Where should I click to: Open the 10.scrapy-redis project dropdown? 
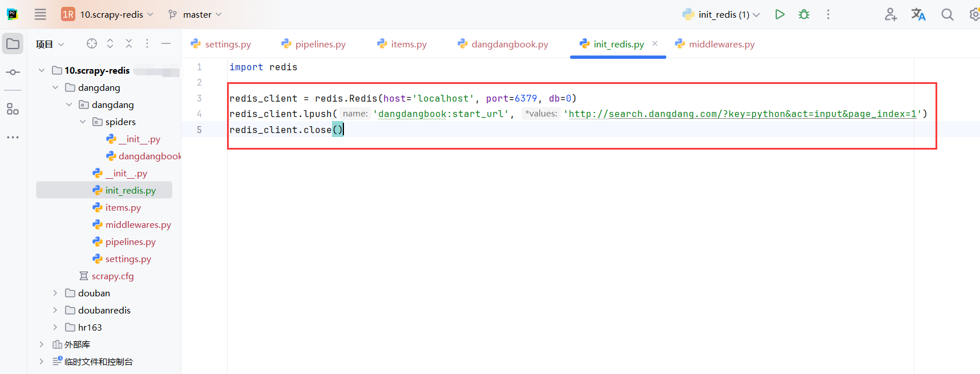107,14
